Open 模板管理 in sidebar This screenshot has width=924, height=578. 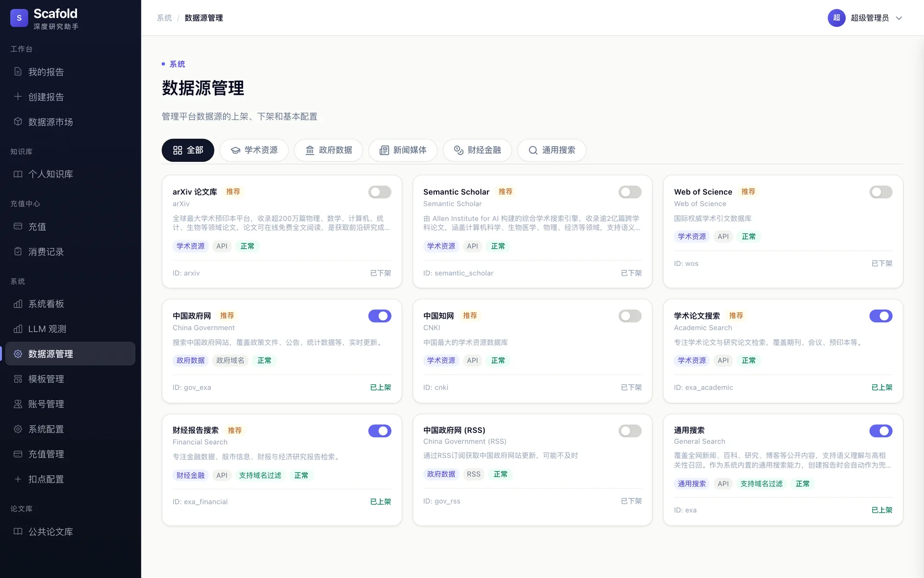click(x=70, y=379)
